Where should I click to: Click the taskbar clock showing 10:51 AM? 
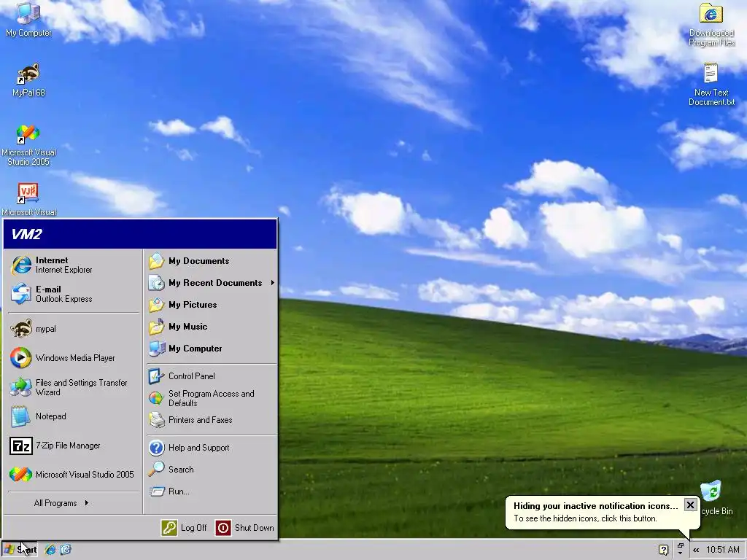[x=723, y=550]
